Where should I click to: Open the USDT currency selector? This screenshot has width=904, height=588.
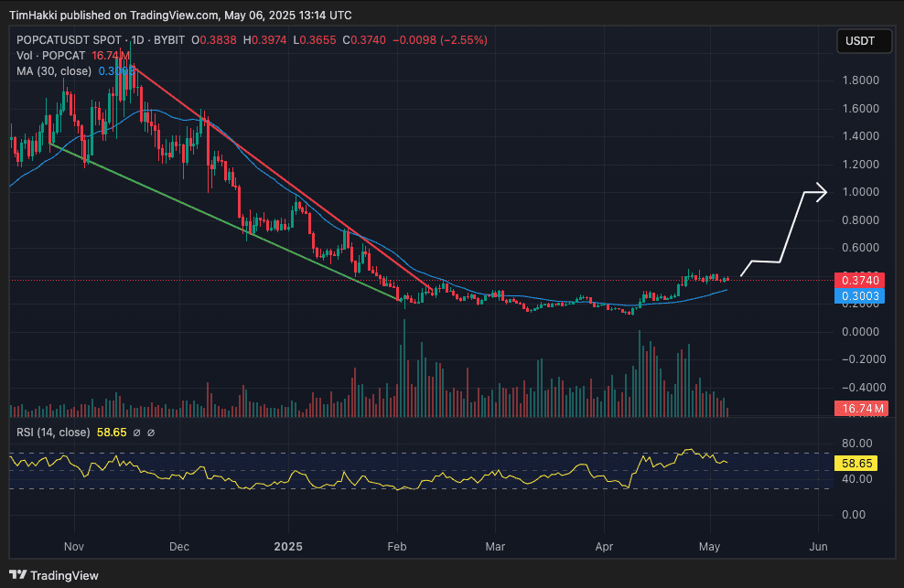(859, 41)
